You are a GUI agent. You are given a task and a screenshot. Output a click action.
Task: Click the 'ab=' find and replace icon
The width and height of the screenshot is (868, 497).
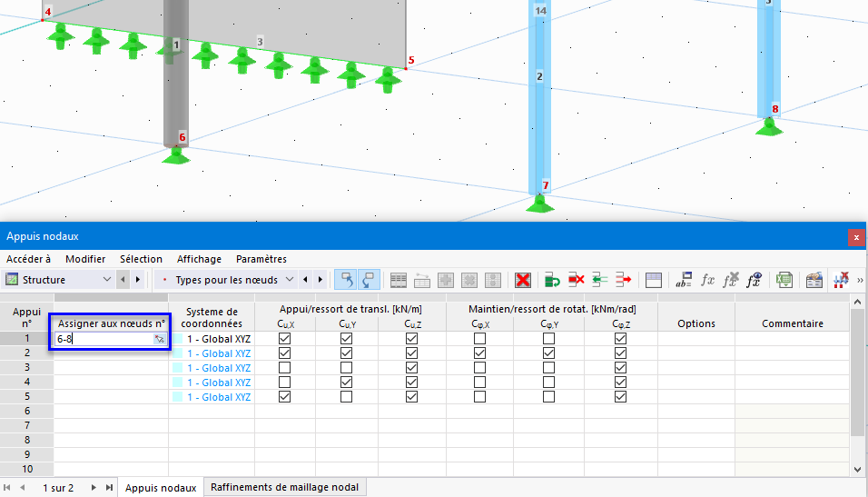click(x=684, y=280)
